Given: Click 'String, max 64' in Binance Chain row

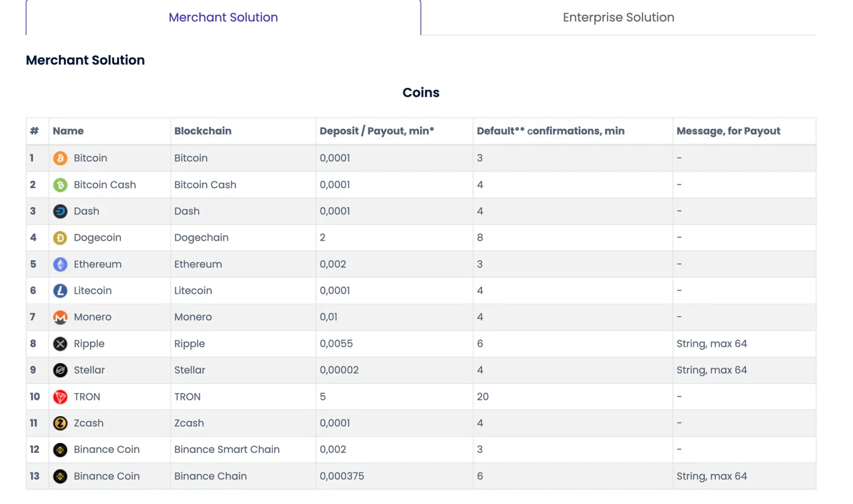Looking at the screenshot, I should [712, 476].
